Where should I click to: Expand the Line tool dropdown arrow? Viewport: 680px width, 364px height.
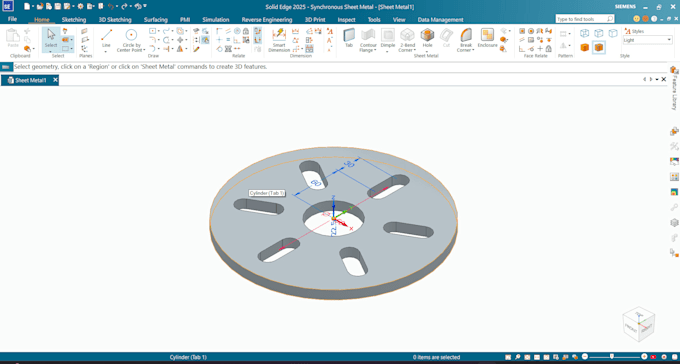(x=106, y=51)
